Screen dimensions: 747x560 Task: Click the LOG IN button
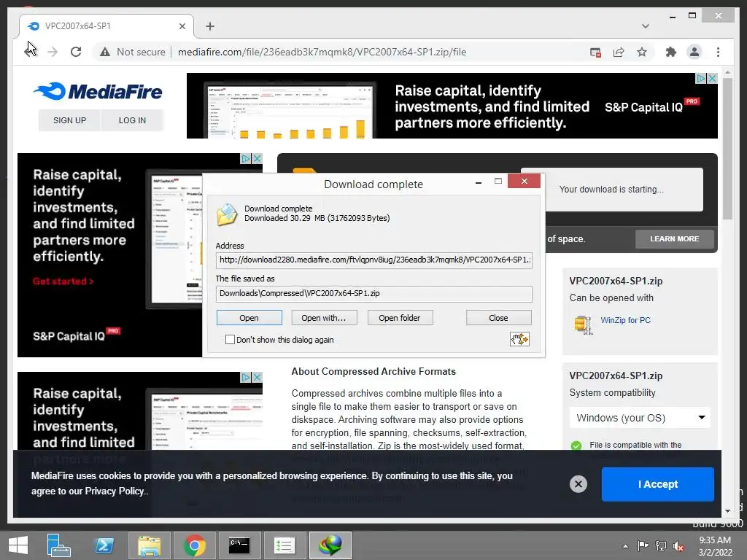click(x=132, y=120)
